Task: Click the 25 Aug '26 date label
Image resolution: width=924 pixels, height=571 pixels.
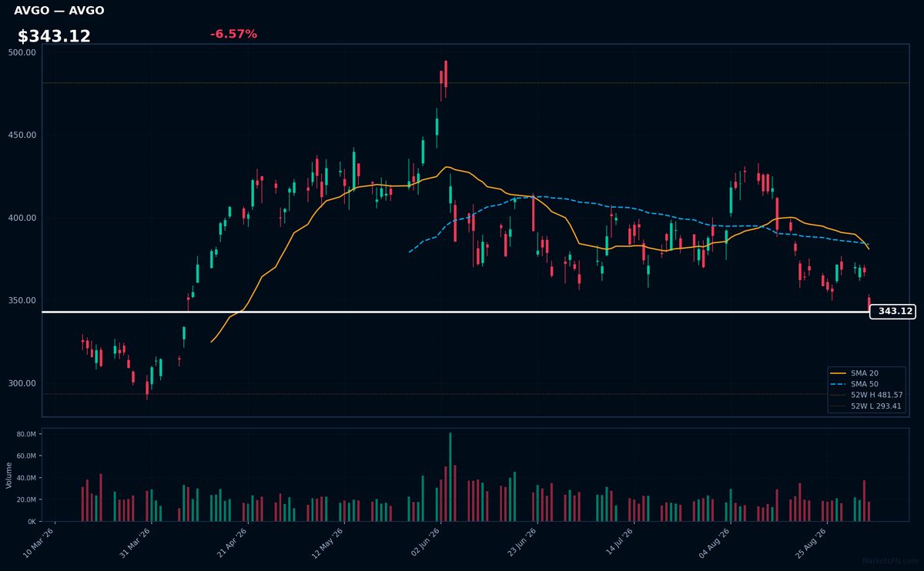Action: [x=811, y=543]
